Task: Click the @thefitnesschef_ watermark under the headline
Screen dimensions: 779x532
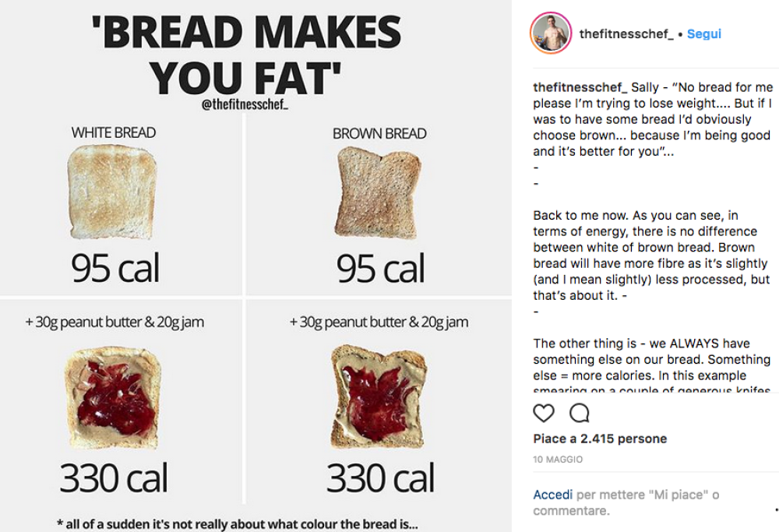Action: 245,104
